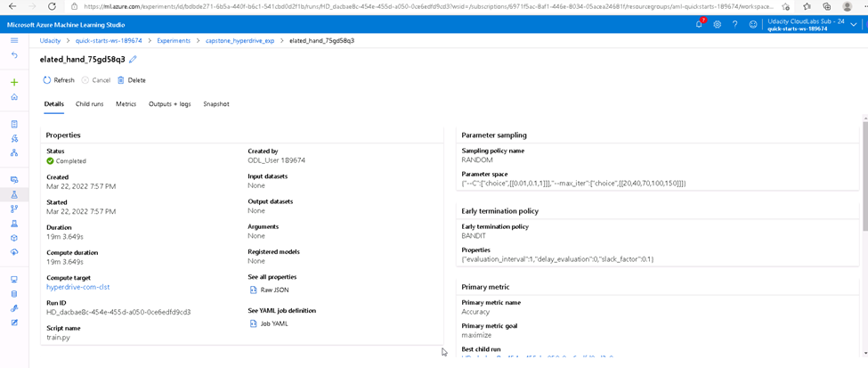
Task: Open Endpoints cloud icon in sidebar
Action: click(14, 251)
